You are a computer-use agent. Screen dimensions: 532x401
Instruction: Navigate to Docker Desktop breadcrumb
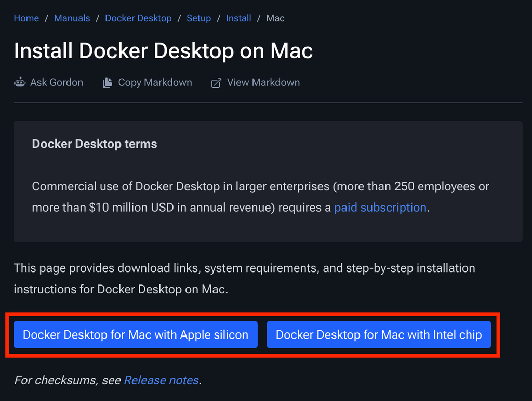[138, 18]
